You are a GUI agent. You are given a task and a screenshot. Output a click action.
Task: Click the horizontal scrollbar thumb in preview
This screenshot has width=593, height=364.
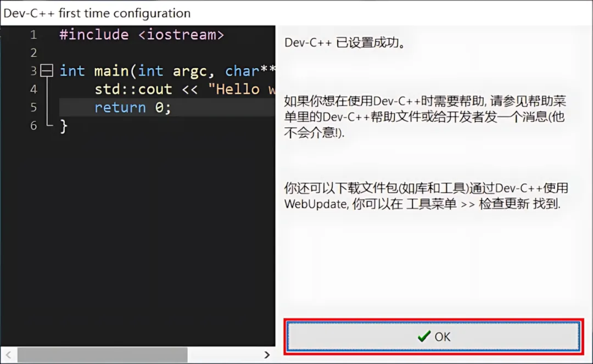(x=102, y=355)
